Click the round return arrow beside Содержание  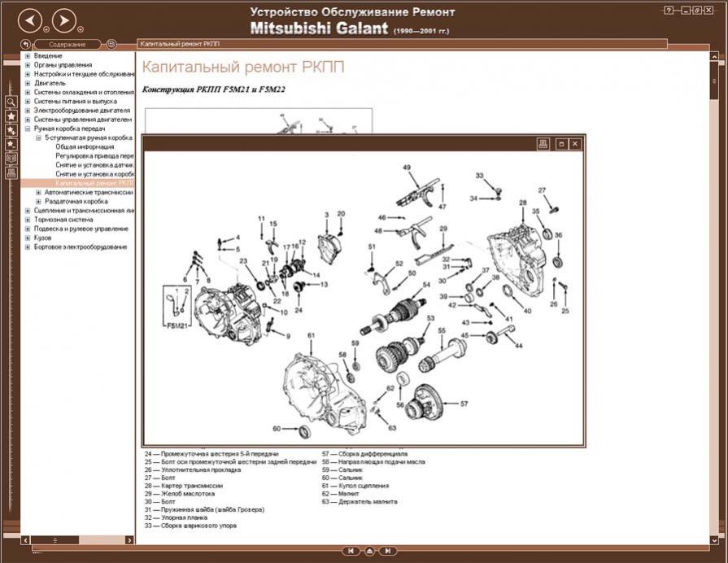point(25,45)
